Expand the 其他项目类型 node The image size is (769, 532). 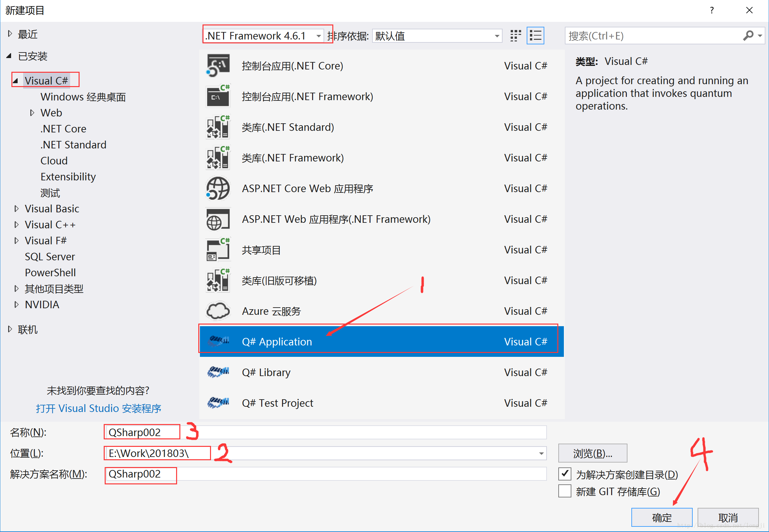[x=16, y=289]
